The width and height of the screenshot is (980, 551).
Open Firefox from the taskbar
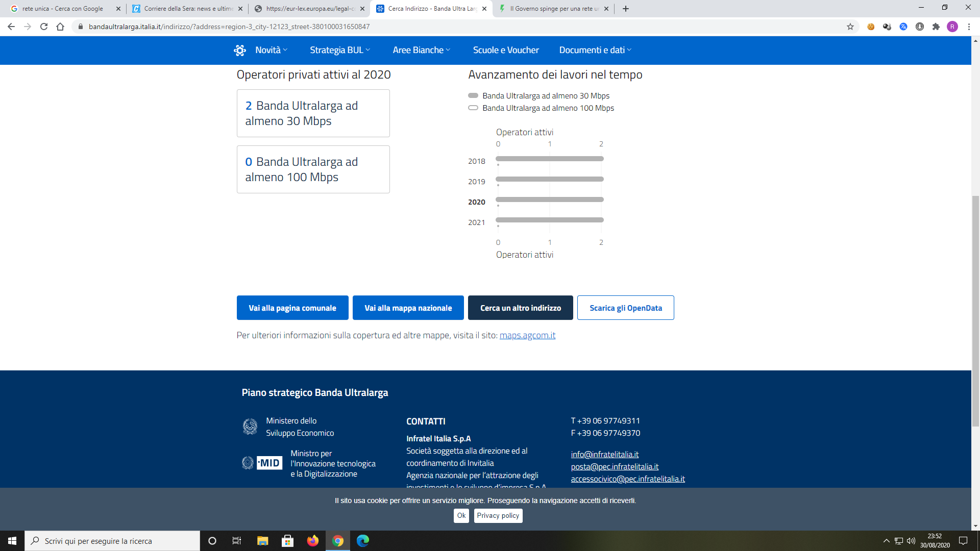coord(312,541)
